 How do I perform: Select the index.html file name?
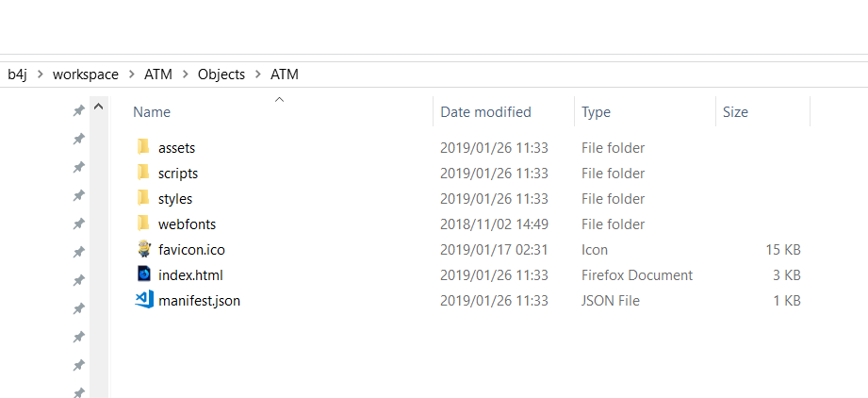click(x=190, y=275)
